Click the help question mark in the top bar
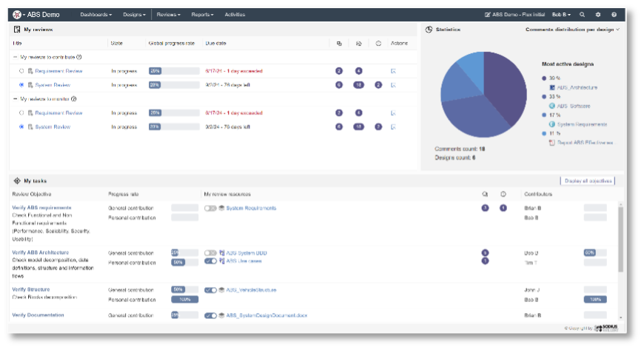644x350 pixels. point(614,14)
